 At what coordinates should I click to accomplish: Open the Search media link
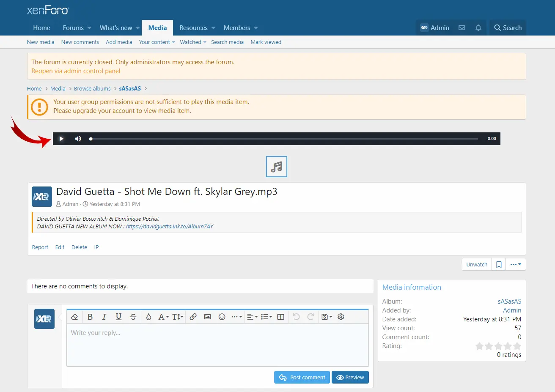pyautogui.click(x=227, y=42)
